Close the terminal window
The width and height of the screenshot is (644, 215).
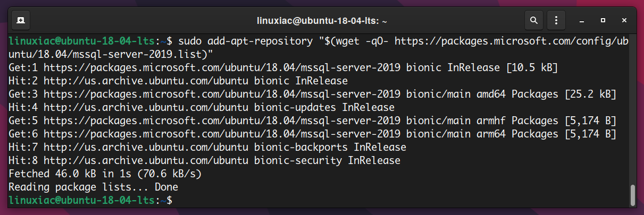click(624, 21)
